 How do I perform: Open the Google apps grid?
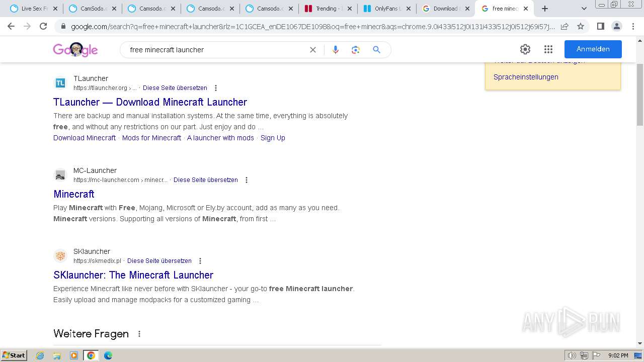(x=548, y=49)
